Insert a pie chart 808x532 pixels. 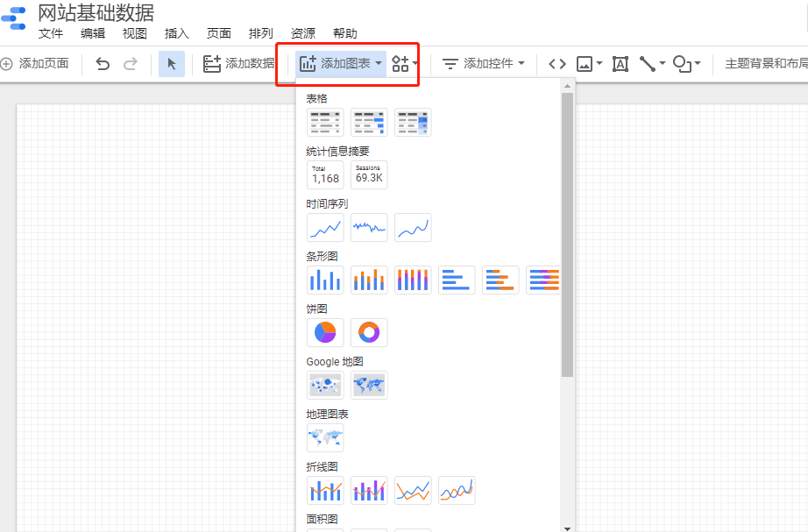(x=325, y=332)
